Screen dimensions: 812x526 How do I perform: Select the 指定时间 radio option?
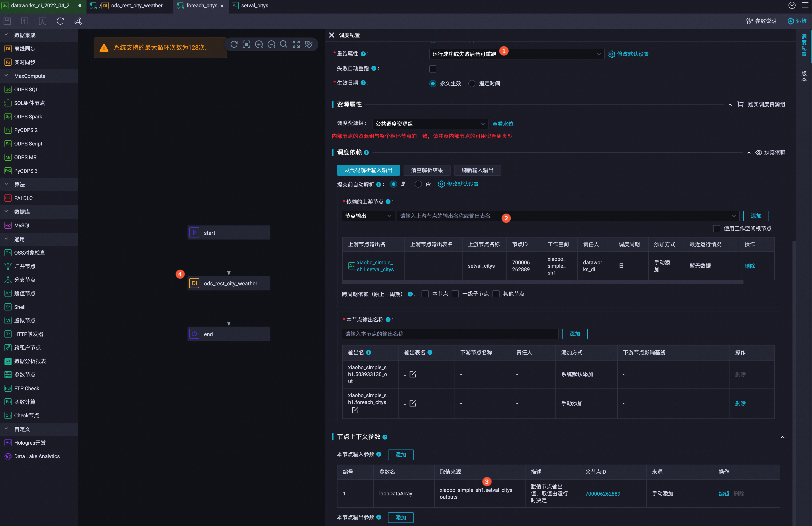tap(472, 84)
